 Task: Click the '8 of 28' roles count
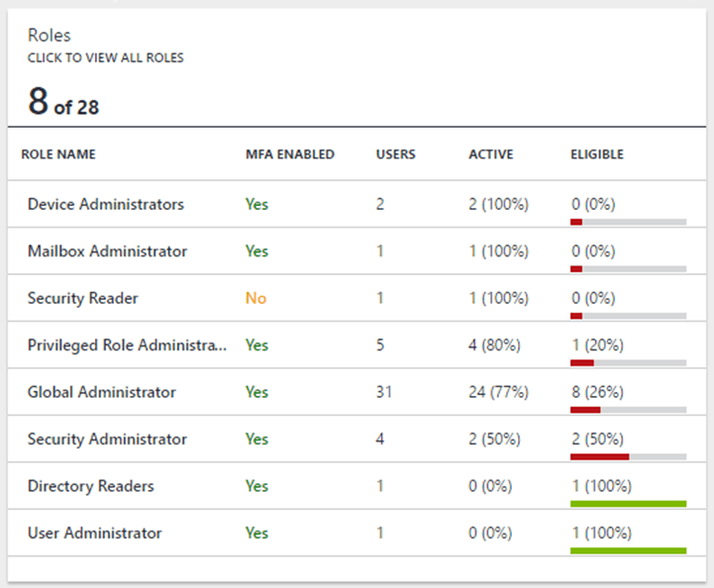(x=63, y=101)
